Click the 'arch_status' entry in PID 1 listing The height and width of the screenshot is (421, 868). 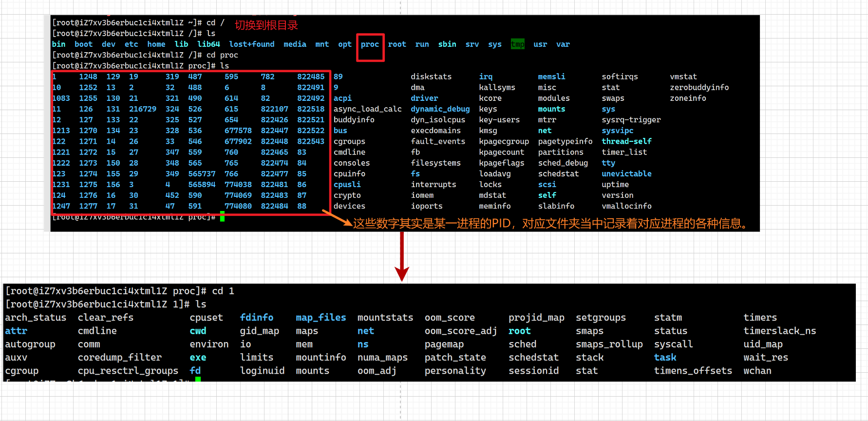point(36,318)
